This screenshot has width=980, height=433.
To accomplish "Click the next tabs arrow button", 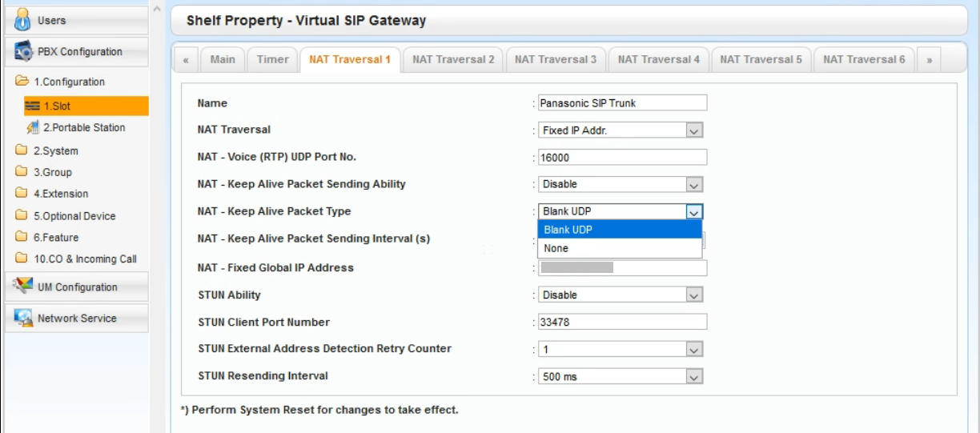I will [929, 60].
